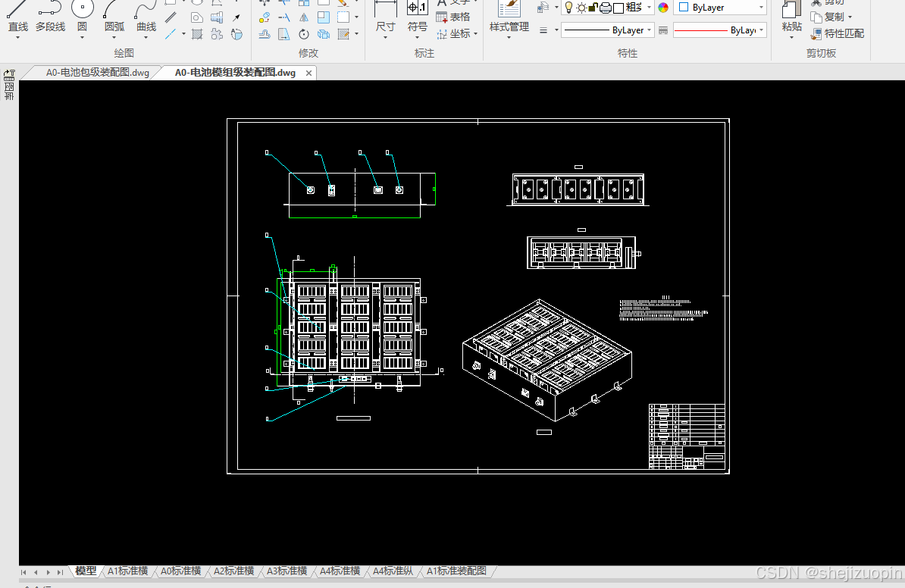The height and width of the screenshot is (588, 905).
Task: Open 样式管理 style manager
Action: tap(509, 16)
